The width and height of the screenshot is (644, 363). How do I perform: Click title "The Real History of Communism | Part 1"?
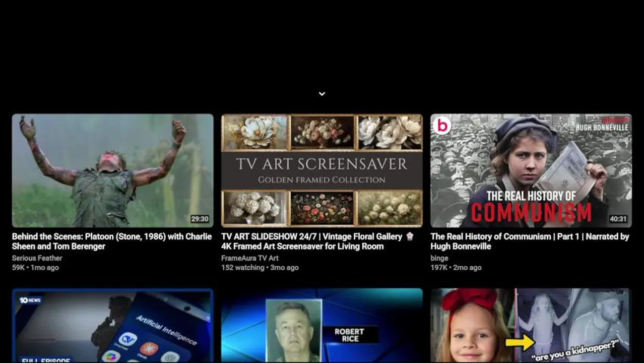530,241
